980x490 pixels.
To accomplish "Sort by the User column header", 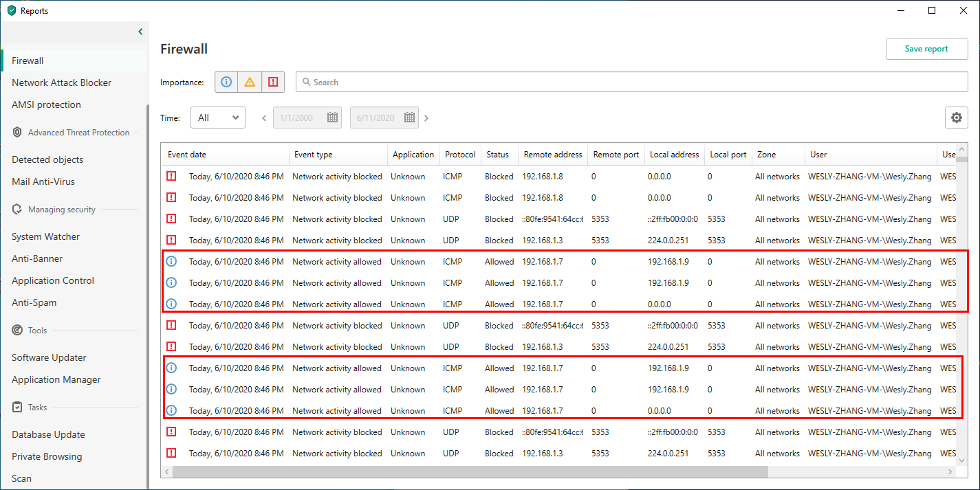I will (871, 155).
